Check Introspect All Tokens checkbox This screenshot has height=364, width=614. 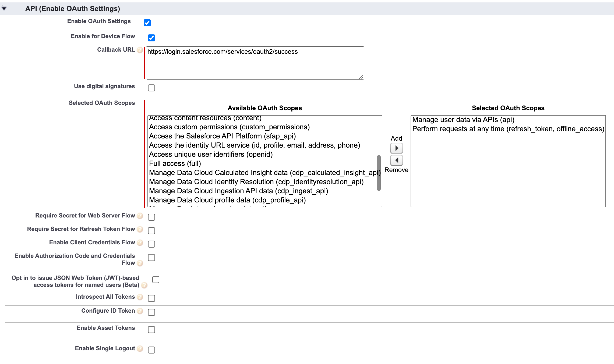point(151,298)
